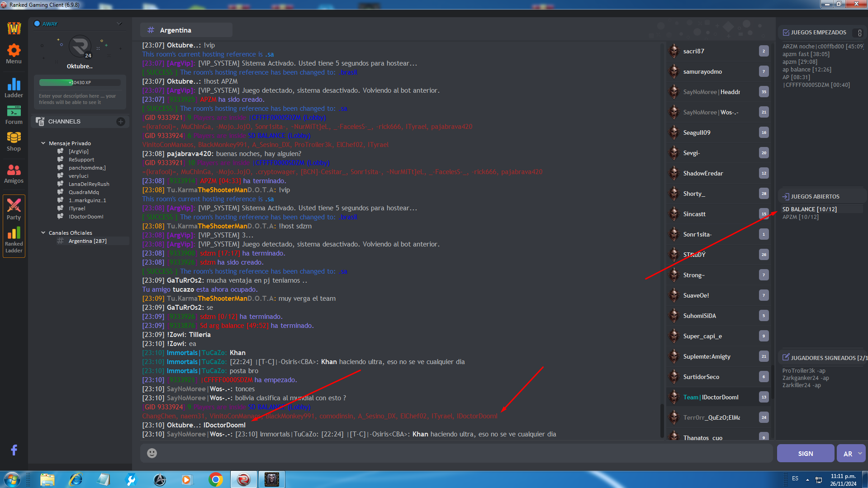Open the Amigos friends icon
This screenshot has height=488, width=868.
click(x=14, y=173)
